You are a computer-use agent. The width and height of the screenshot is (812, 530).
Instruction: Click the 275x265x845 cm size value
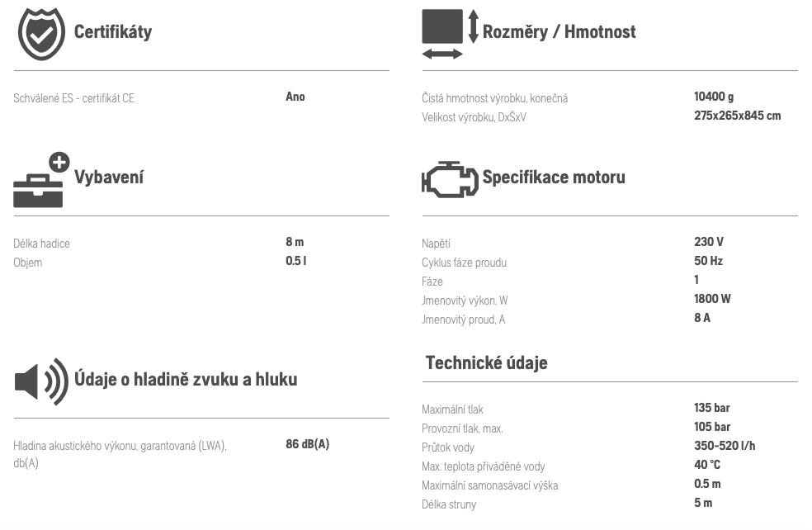coord(738,116)
